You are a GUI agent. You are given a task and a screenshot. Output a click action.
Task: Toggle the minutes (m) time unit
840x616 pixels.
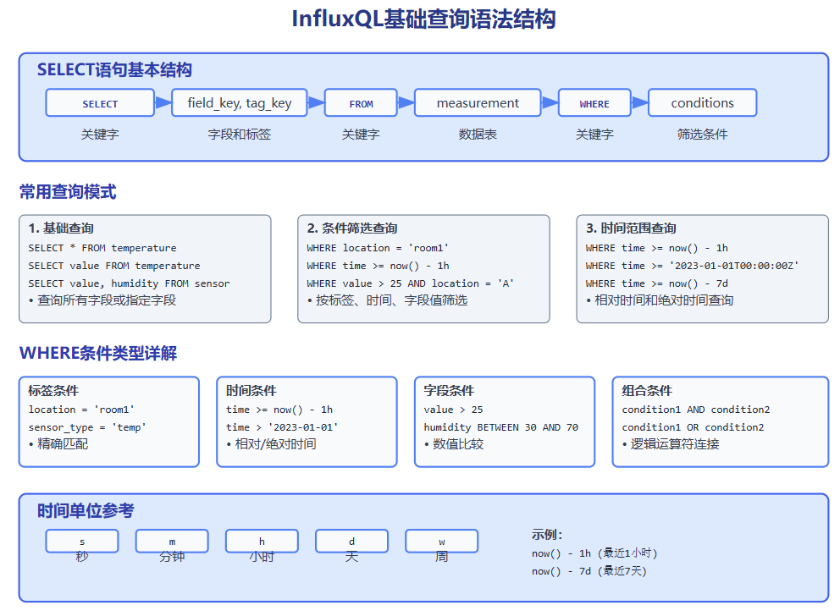point(172,541)
